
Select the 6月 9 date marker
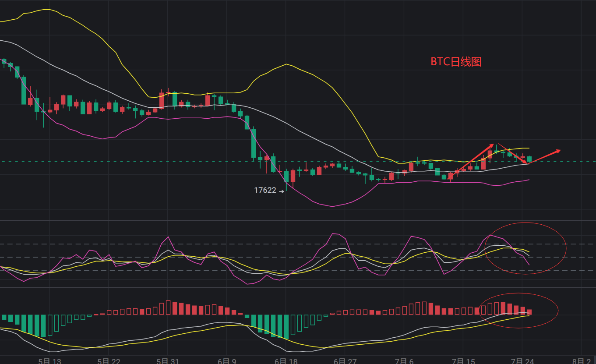click(226, 361)
